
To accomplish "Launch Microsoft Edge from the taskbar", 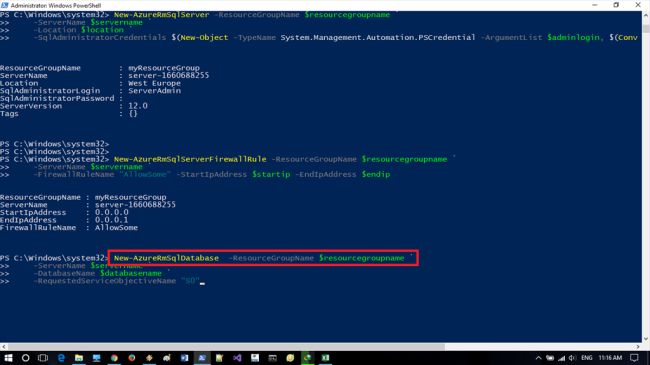I will coord(61,358).
